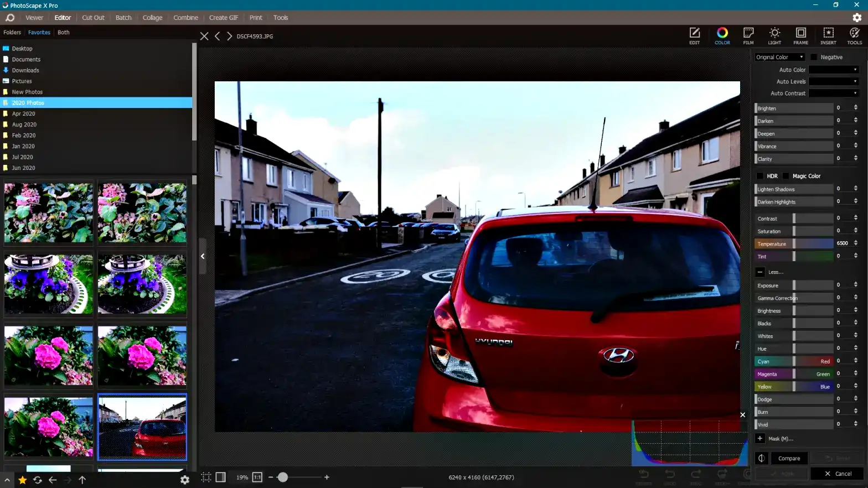Expand the bottom-left chevron panel
The width and height of the screenshot is (868, 488).
[x=7, y=480]
